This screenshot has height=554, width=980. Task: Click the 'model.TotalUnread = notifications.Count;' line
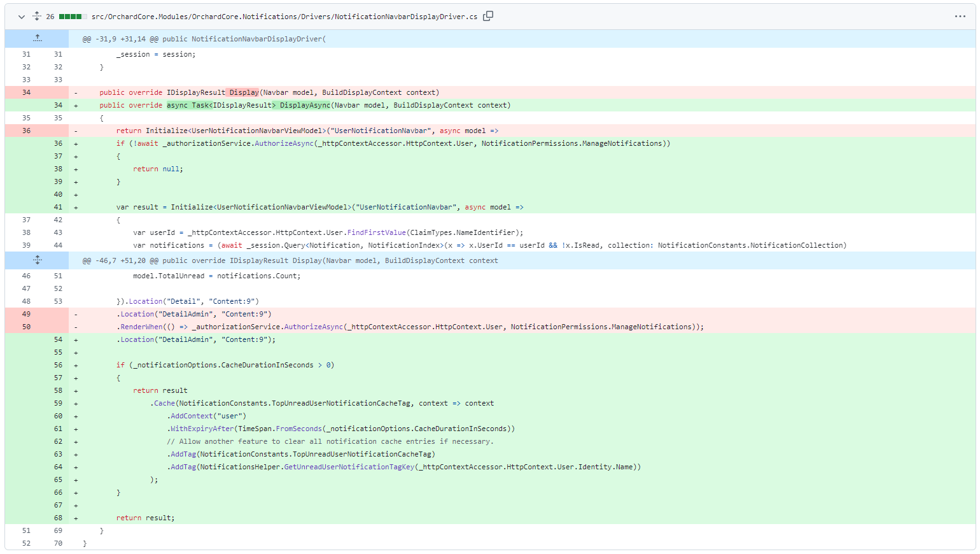217,276
